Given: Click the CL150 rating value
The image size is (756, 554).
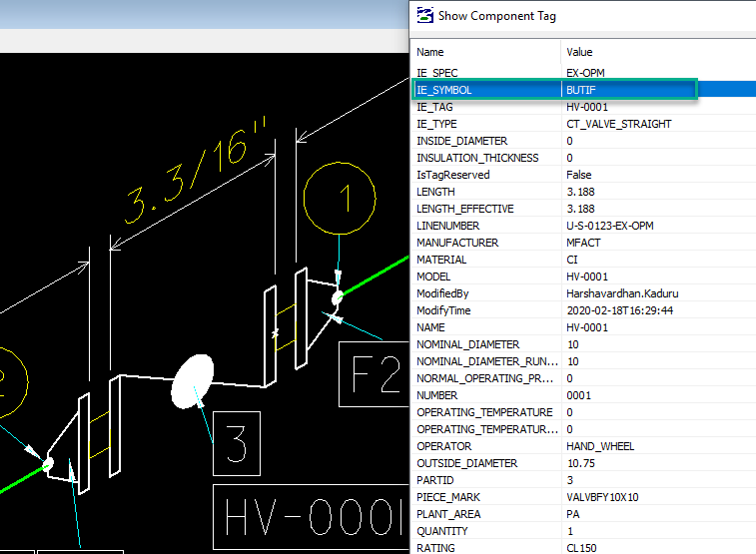Looking at the screenshot, I should coord(581,548).
